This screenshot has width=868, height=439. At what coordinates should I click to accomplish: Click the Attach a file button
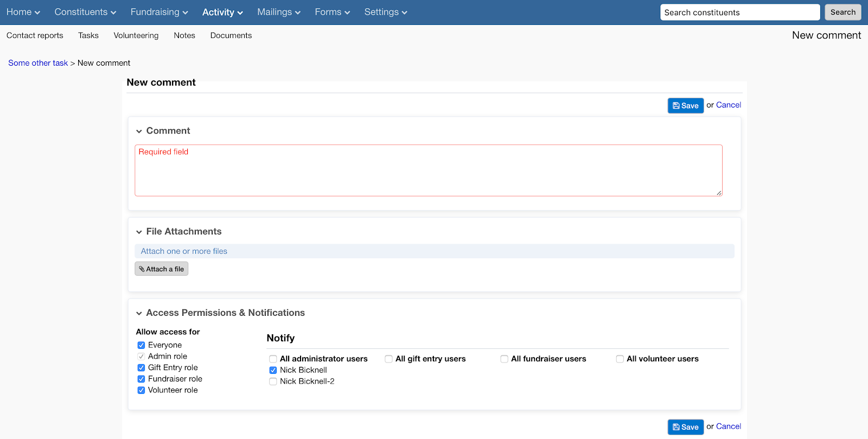click(x=161, y=269)
